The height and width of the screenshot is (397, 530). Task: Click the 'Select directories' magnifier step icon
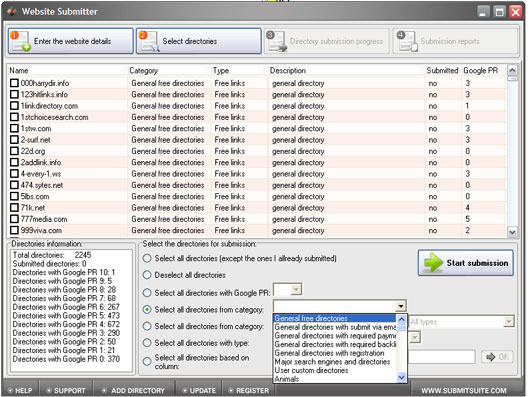pyautogui.click(x=149, y=41)
